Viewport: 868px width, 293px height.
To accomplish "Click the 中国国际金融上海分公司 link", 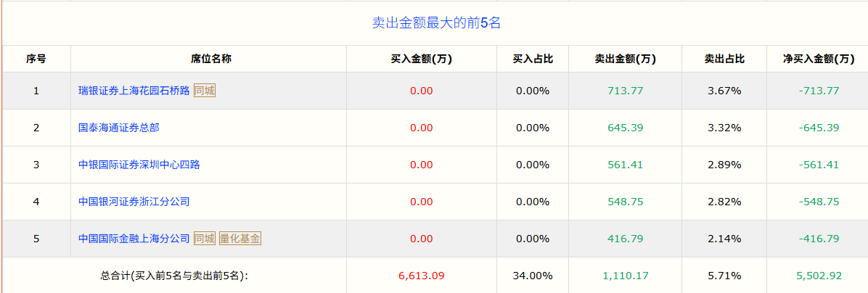I will 134,239.
